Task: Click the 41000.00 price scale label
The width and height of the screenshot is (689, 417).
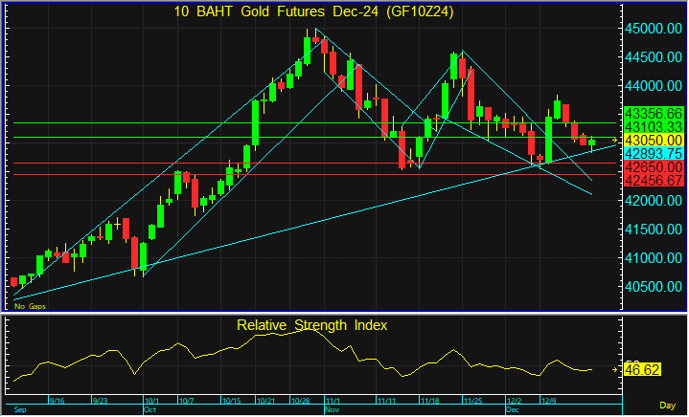Action: click(x=652, y=258)
